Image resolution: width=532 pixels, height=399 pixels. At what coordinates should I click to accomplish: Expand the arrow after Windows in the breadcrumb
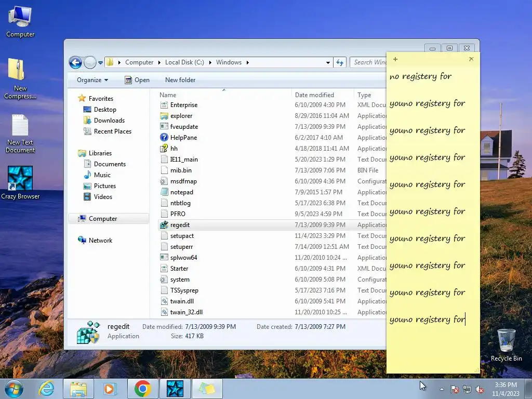[x=248, y=63]
